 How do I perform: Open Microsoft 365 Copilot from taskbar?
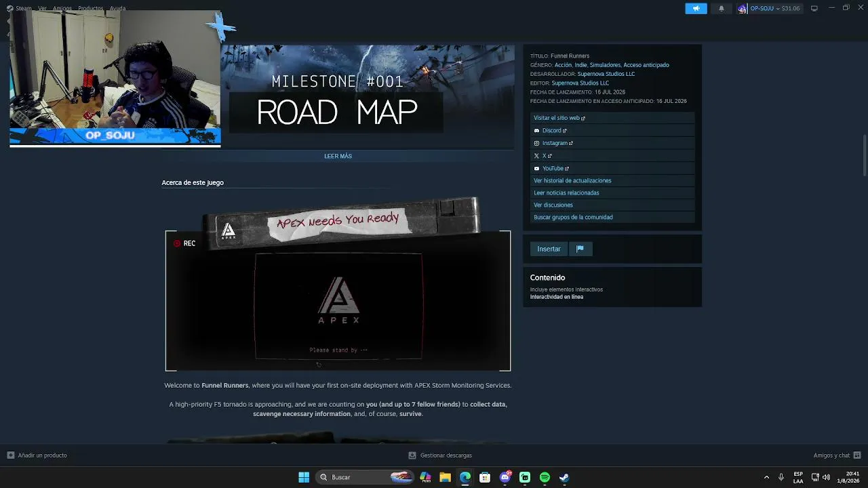[x=425, y=477]
